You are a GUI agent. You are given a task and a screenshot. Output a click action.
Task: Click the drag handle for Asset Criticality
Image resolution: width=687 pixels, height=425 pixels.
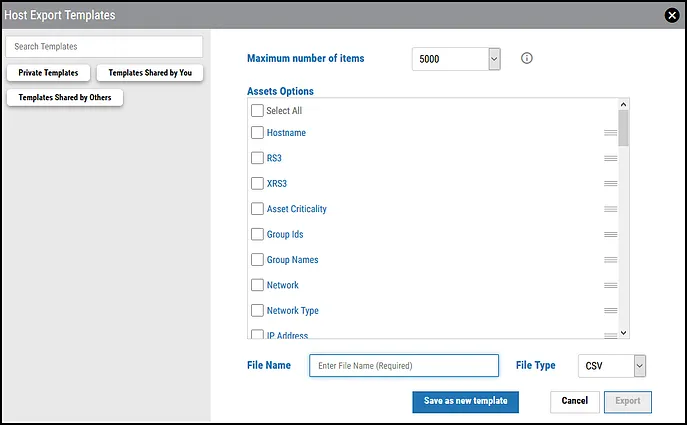(x=610, y=209)
